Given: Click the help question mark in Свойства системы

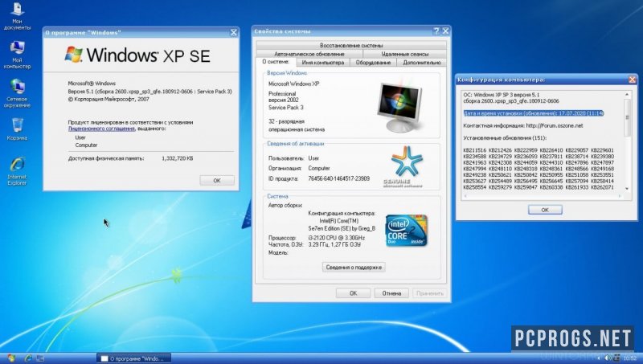Looking at the screenshot, I should (x=436, y=31).
